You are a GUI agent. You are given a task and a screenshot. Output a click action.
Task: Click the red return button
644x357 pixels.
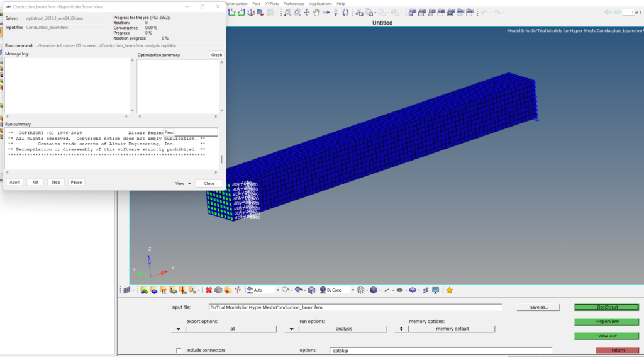click(618, 351)
